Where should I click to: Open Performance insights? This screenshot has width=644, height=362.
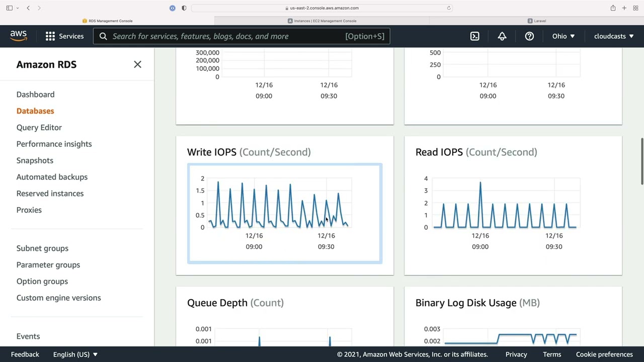click(54, 144)
